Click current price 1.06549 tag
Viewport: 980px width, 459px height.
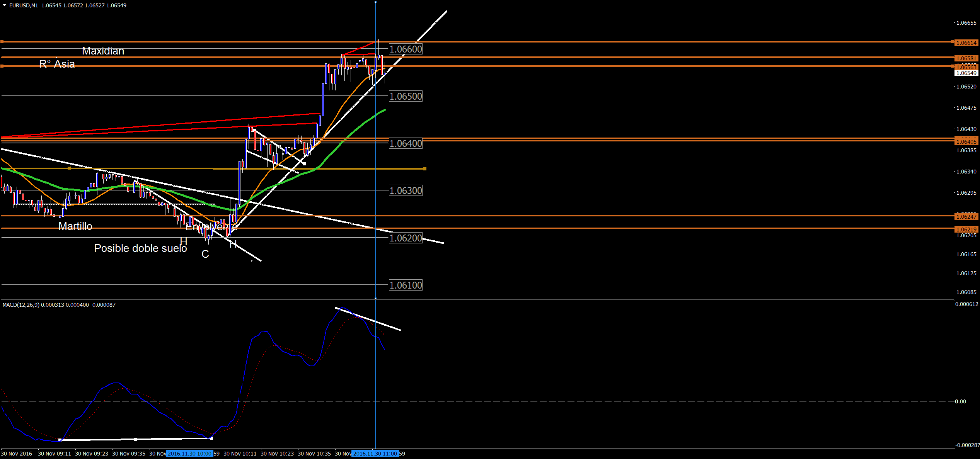pyautogui.click(x=966, y=73)
